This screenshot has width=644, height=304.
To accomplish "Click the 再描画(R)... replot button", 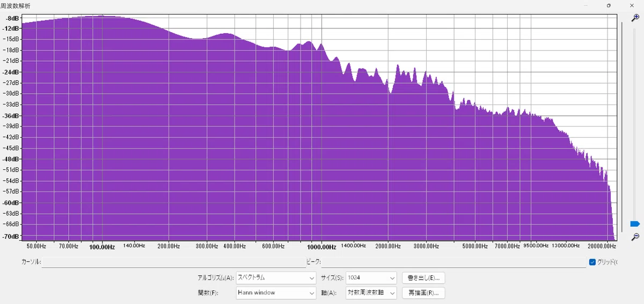I will pos(423,293).
